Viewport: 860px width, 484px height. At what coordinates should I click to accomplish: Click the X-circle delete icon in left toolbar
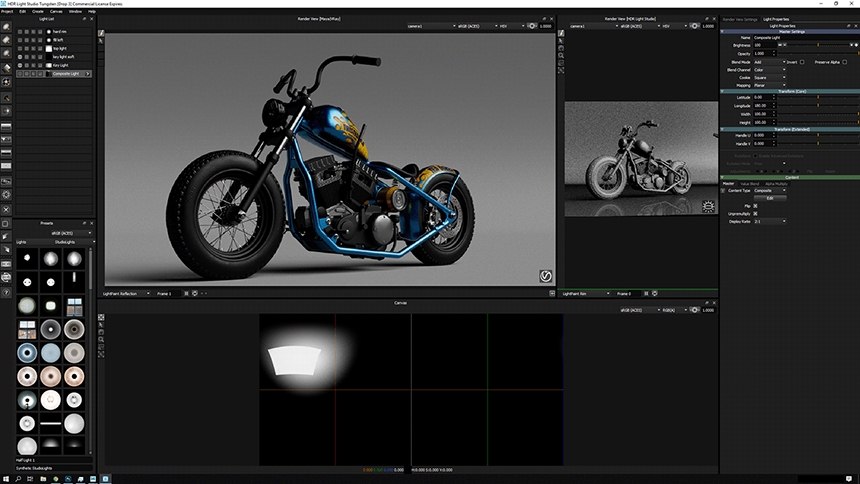coord(6,210)
